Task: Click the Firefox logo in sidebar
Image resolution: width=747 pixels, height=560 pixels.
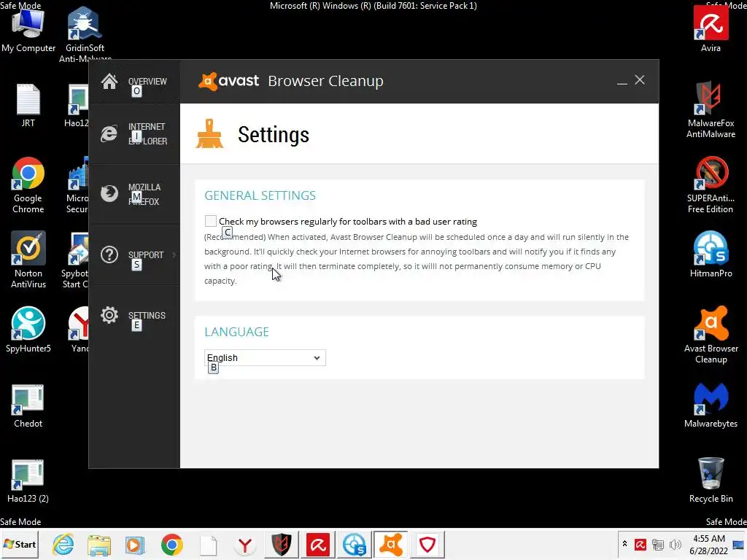Action: coord(109,193)
